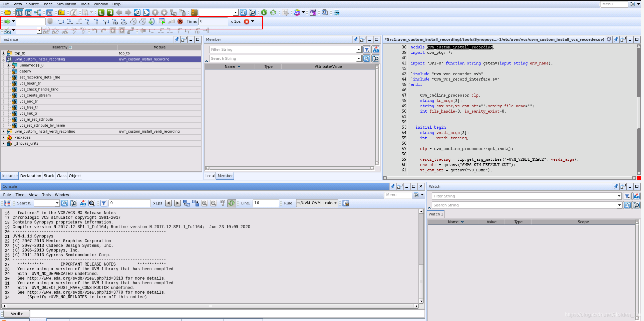Toggle match case Aa in Console toolbar

[x=83, y=203]
